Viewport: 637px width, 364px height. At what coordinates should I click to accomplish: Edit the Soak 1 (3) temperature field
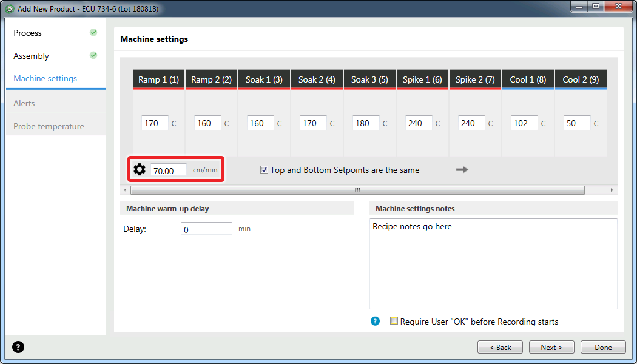(x=260, y=123)
